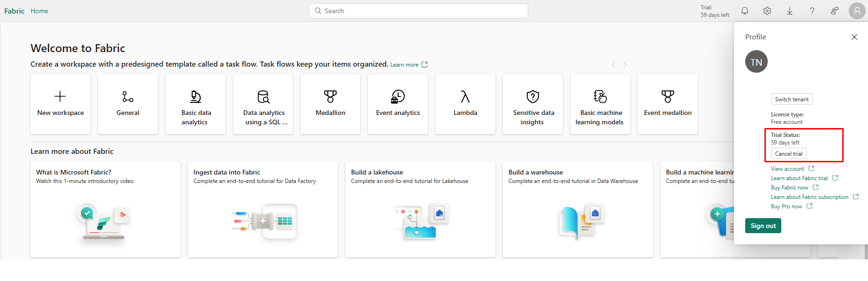Viewport: 868px width, 281px height.
Task: Open the View account link
Action: coord(793,169)
